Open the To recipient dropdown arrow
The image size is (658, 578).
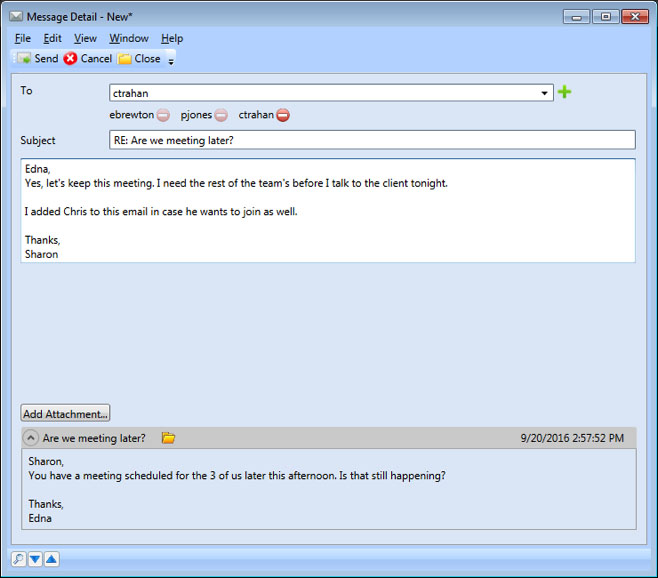pos(544,93)
